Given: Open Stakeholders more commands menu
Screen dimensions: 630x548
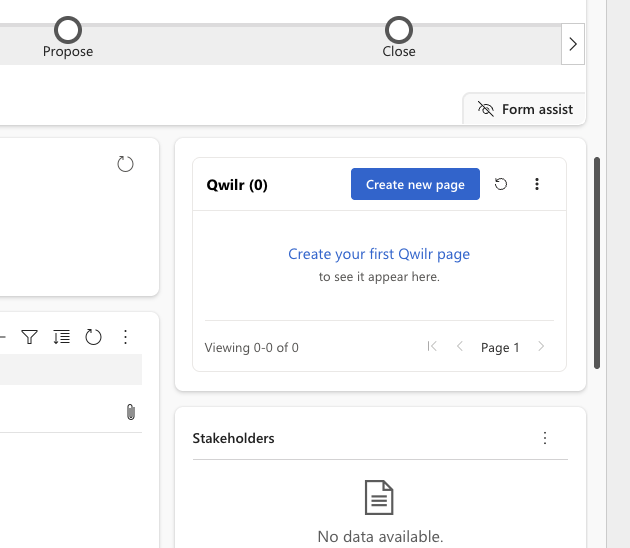Looking at the screenshot, I should click(x=545, y=438).
